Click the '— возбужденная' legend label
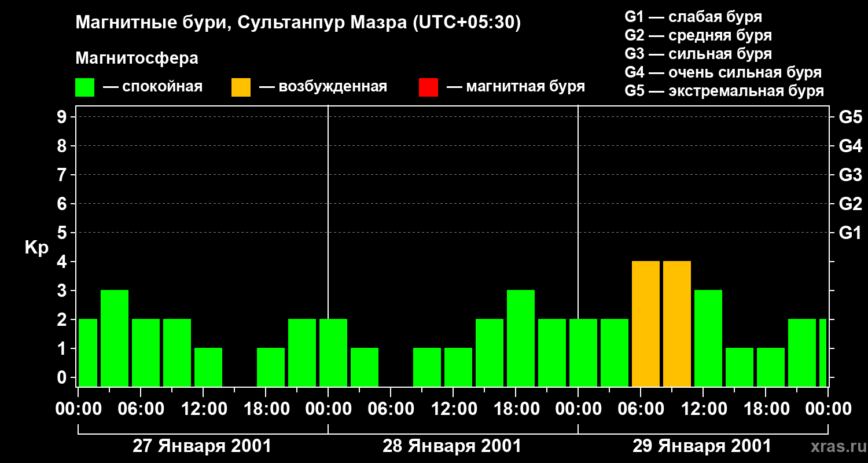This screenshot has height=463, width=868. point(323,87)
